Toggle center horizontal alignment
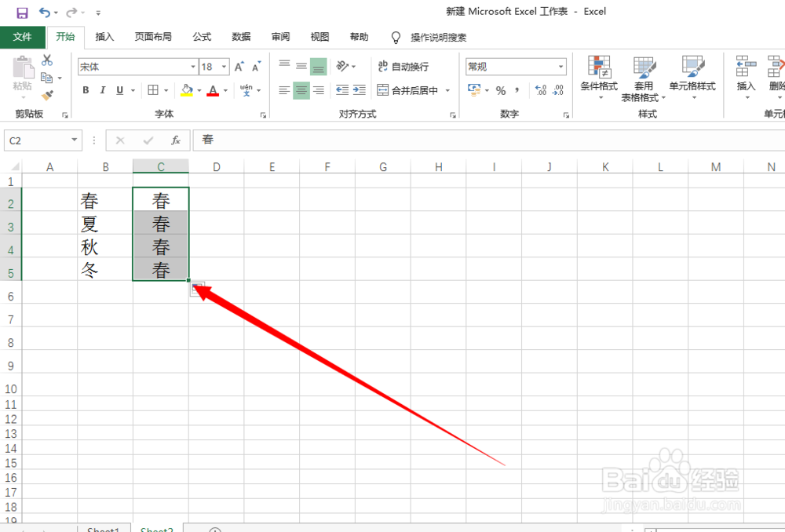This screenshot has height=532, width=785. [301, 90]
